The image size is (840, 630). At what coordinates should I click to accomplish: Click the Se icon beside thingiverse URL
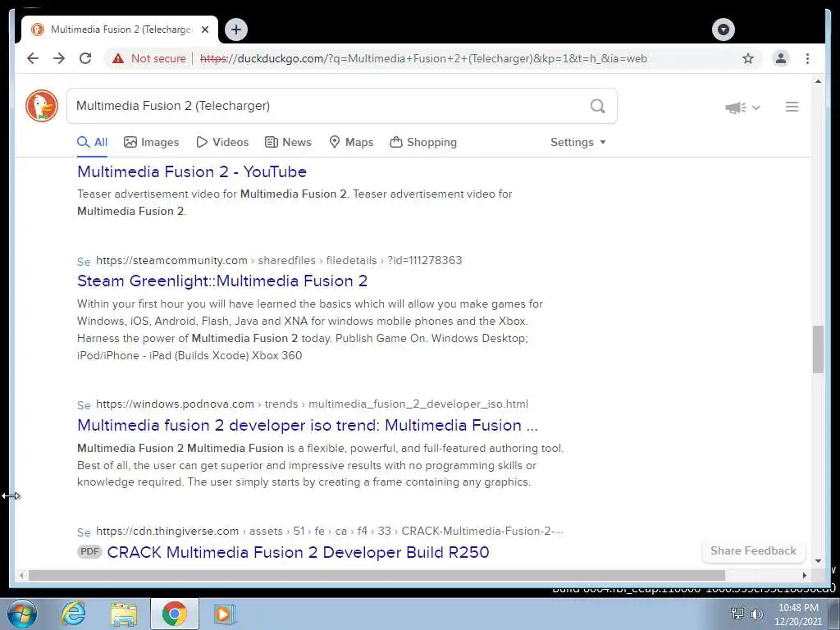pyautogui.click(x=84, y=532)
